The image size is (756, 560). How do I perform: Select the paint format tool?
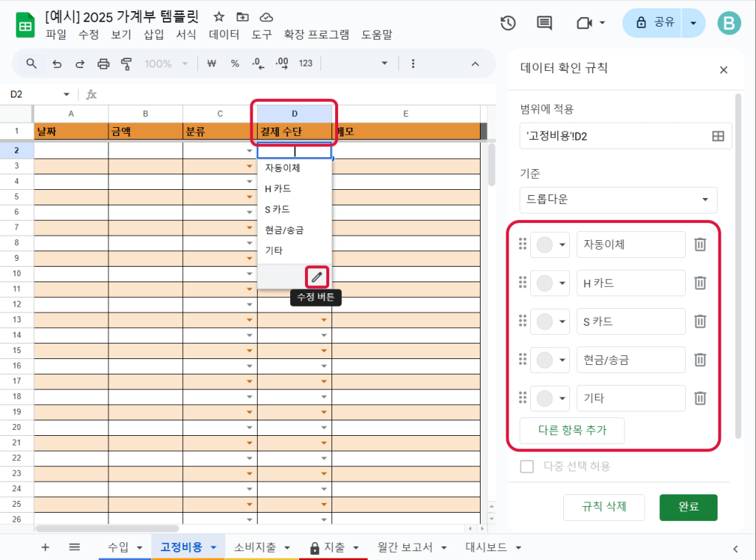126,64
